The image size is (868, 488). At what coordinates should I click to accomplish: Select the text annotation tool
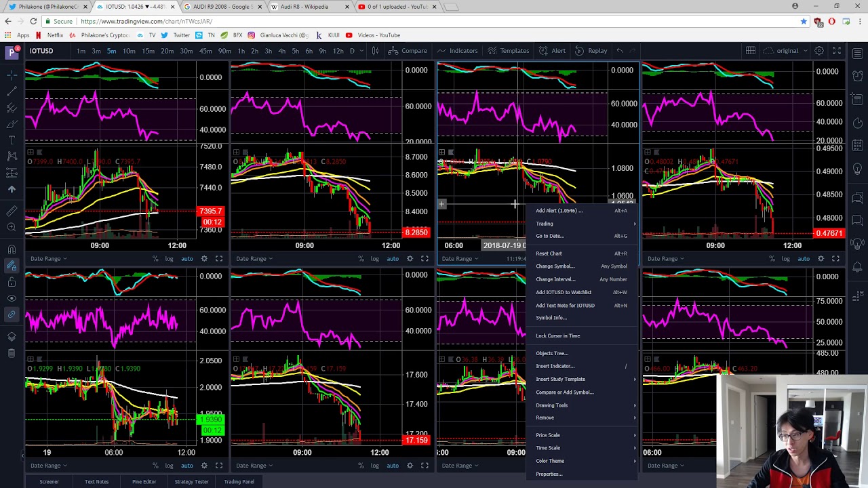(x=12, y=140)
